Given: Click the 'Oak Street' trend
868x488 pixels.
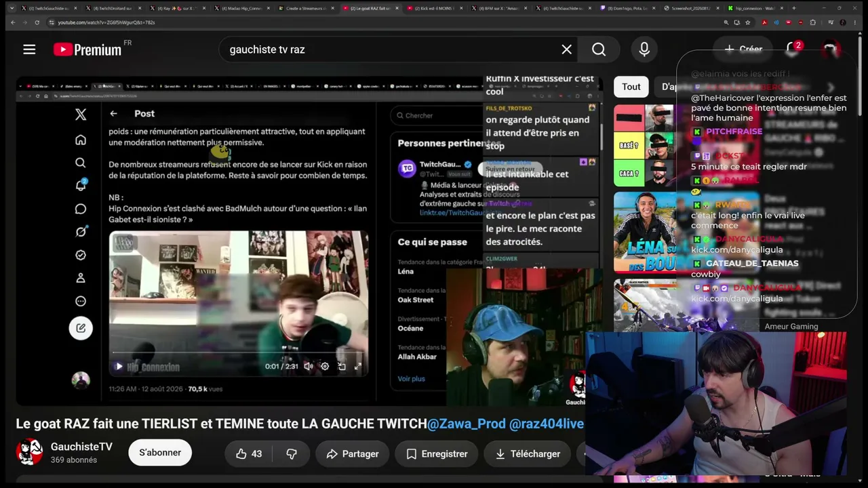Looking at the screenshot, I should [x=416, y=300].
